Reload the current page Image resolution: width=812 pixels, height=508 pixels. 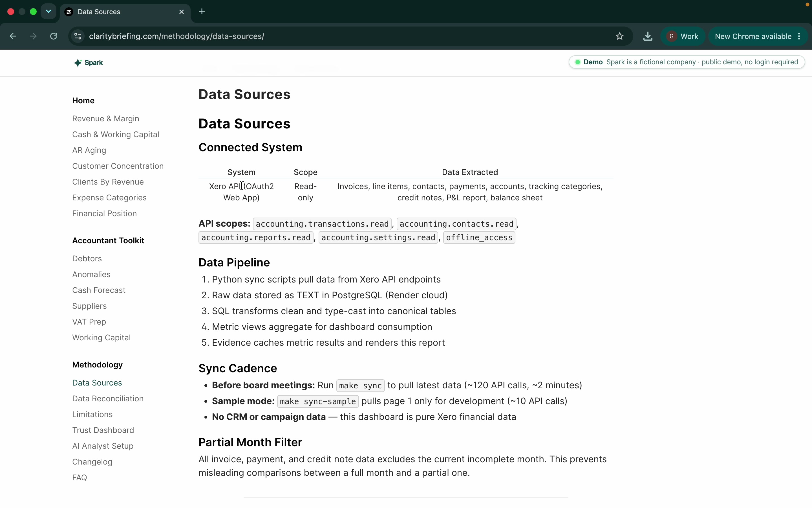pos(53,36)
